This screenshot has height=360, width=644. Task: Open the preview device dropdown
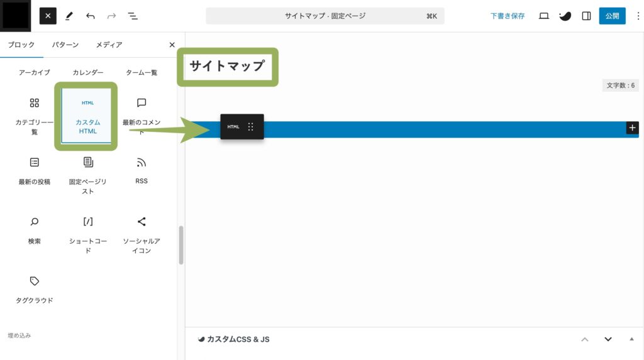click(x=544, y=16)
